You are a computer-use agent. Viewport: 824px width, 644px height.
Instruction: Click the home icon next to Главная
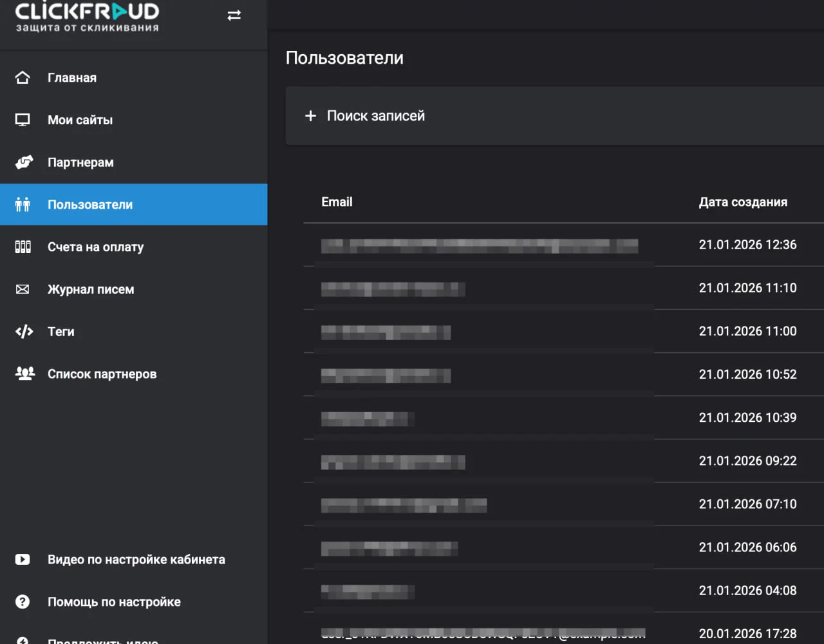23,78
